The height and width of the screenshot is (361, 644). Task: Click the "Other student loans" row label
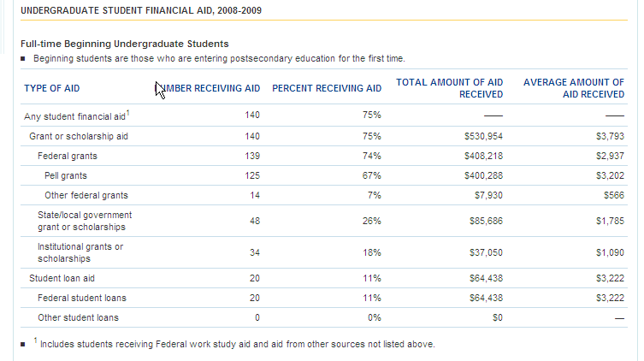[78, 317]
